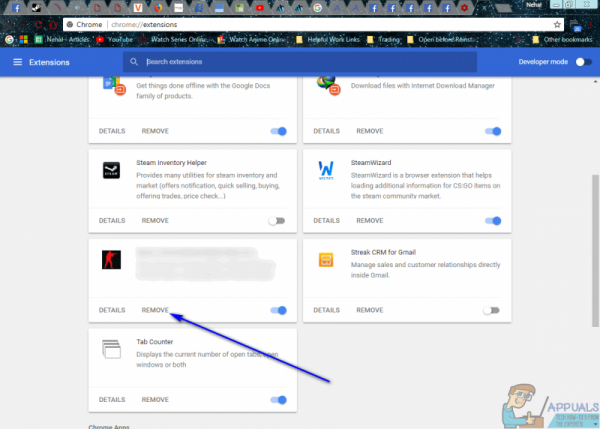The height and width of the screenshot is (429, 600).
Task: Open the Trading bookmark folder
Action: 384,39
